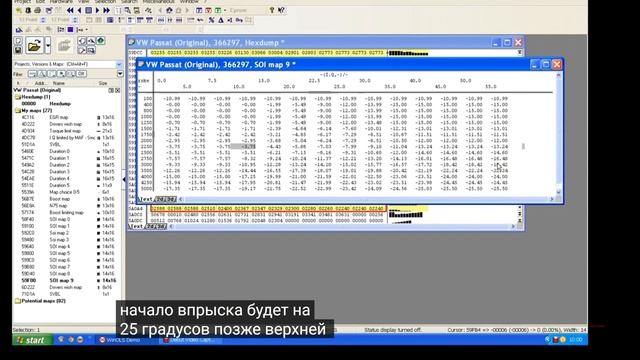Click the small save disk icon left panel
The image size is (640, 360).
18,50
